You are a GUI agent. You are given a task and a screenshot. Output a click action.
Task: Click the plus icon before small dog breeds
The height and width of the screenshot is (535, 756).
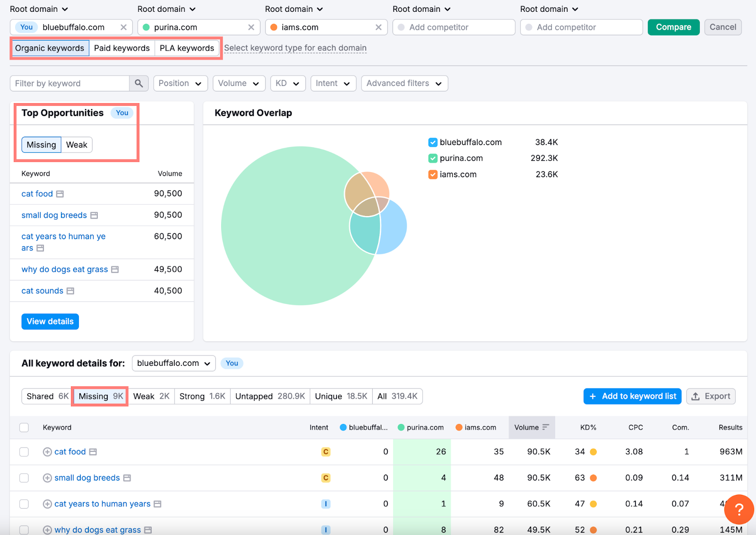47,478
